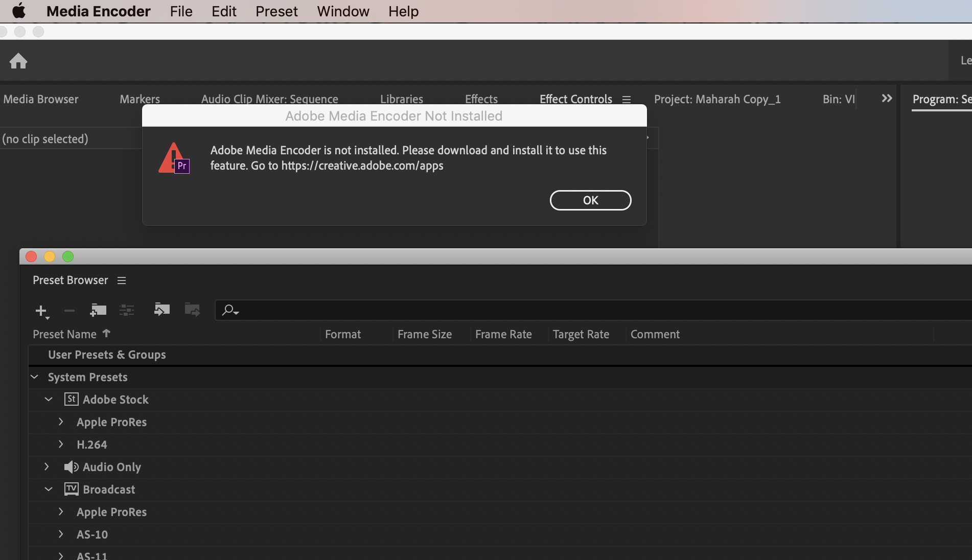Expand the AS-10 broadcast presets

pos(61,534)
